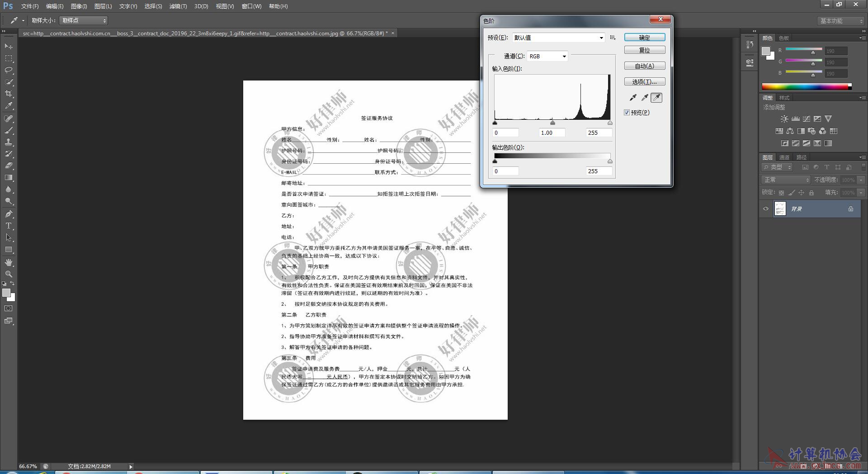868x474 pixels.
Task: Toggle the 背景 layer lock icon
Action: [x=851, y=209]
